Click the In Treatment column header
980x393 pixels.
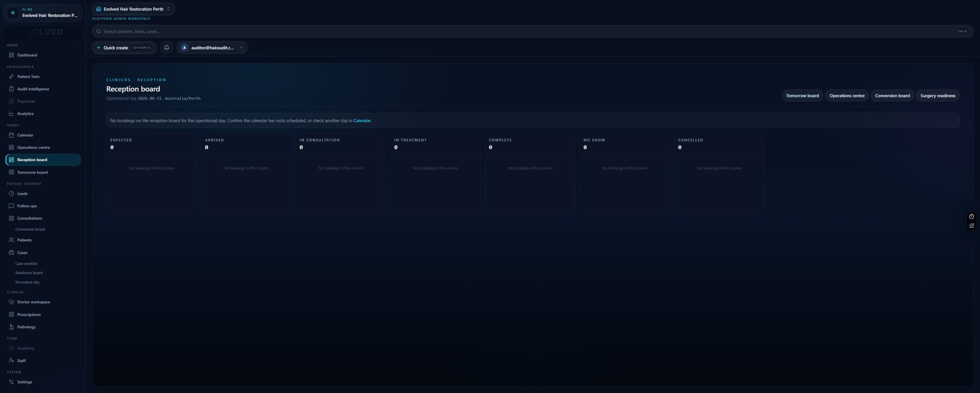(x=410, y=140)
